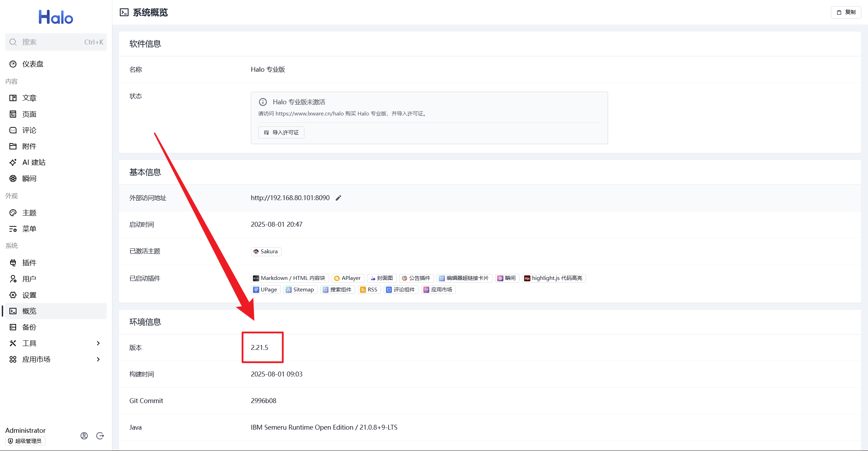Open the 页面 pages section
This screenshot has height=451, width=868.
pyautogui.click(x=56, y=114)
